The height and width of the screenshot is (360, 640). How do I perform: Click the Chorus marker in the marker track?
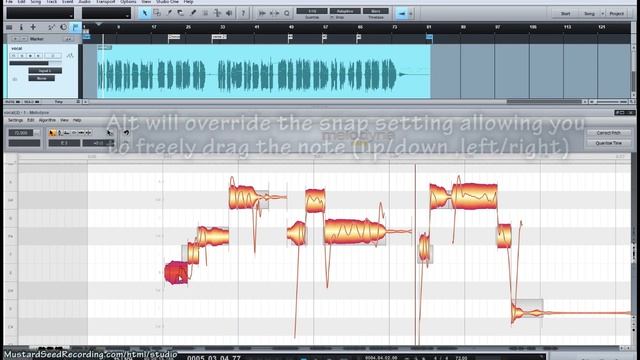point(174,37)
